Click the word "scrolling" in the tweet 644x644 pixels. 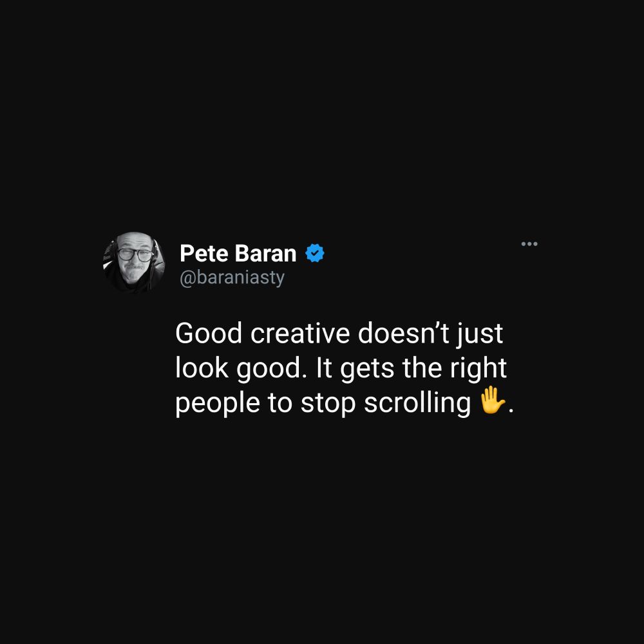[x=417, y=403]
